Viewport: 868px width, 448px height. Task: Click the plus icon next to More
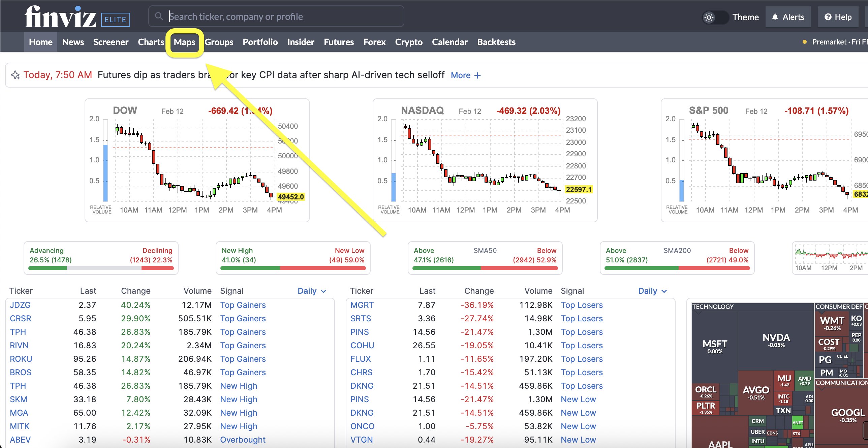477,75
